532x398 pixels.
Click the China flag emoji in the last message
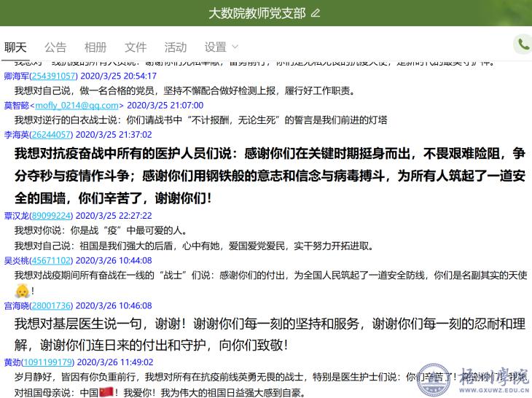point(107,393)
